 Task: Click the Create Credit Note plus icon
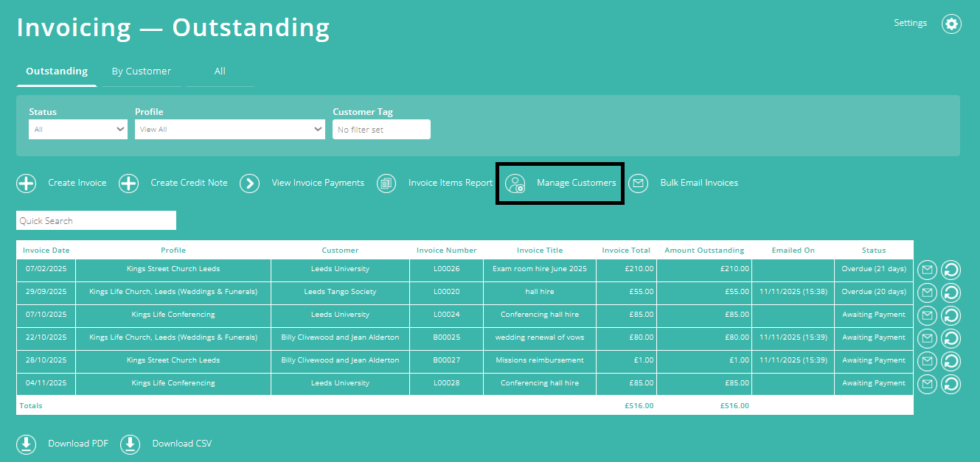(128, 183)
